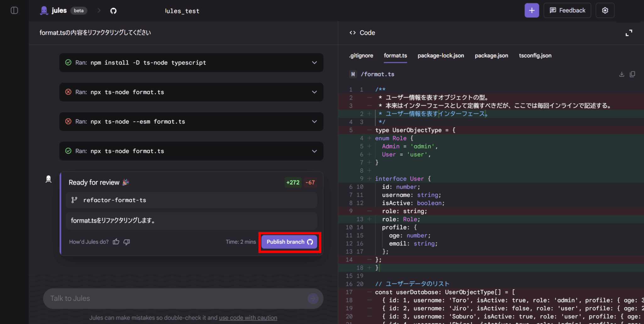Open settings gear icon
Image resolution: width=644 pixels, height=324 pixels.
click(x=605, y=10)
